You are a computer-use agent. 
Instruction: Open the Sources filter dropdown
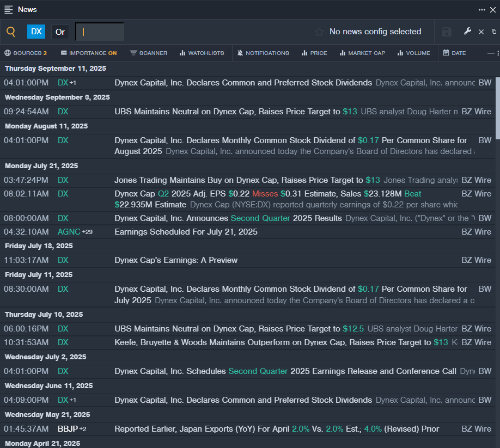coord(26,53)
